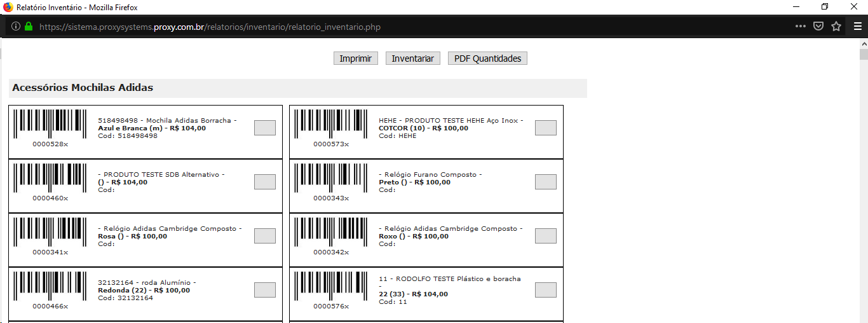Click text 'Cod: HEHE'
This screenshot has height=323, width=868.
point(398,136)
